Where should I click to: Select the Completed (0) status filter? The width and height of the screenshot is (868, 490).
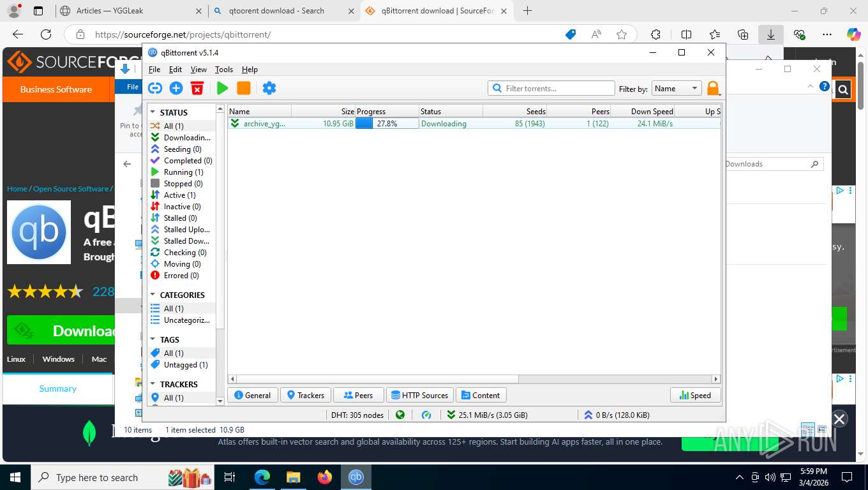tap(181, 161)
